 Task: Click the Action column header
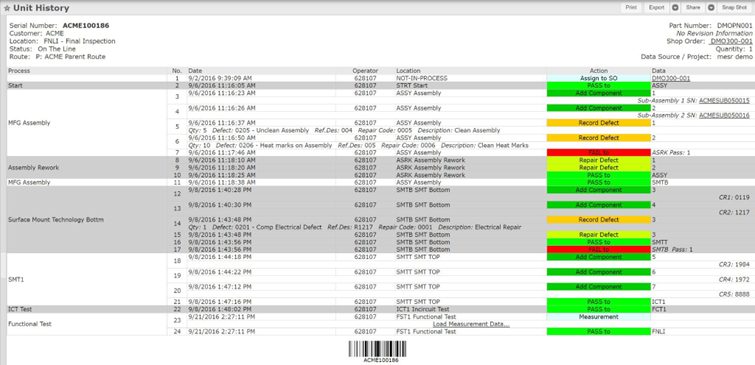(599, 71)
